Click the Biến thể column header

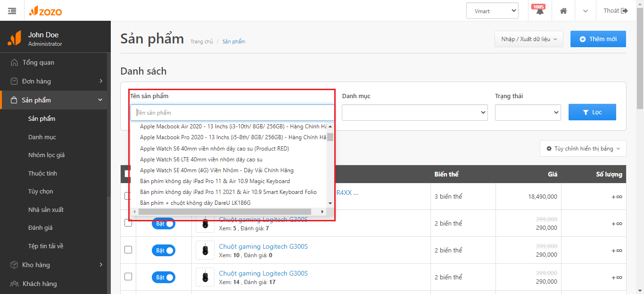tap(446, 174)
